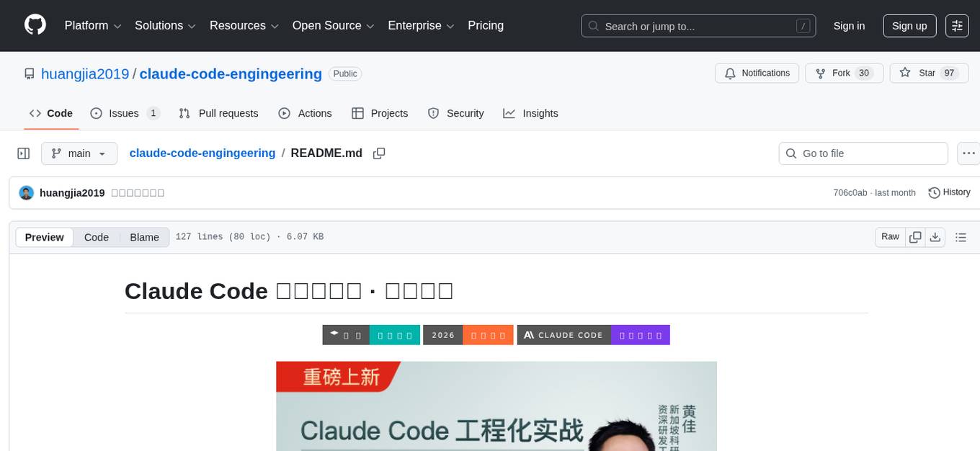The width and height of the screenshot is (980, 451).
Task: Download the README.md raw file
Action: point(935,236)
